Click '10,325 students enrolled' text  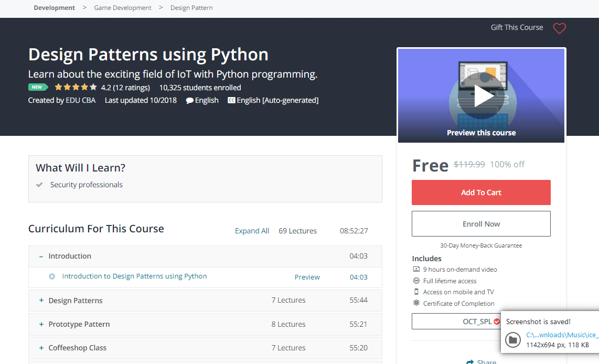(x=200, y=88)
